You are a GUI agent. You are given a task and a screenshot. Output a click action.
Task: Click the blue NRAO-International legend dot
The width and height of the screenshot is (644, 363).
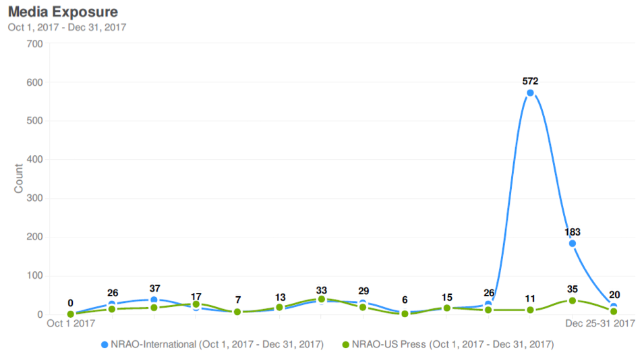[x=105, y=345]
